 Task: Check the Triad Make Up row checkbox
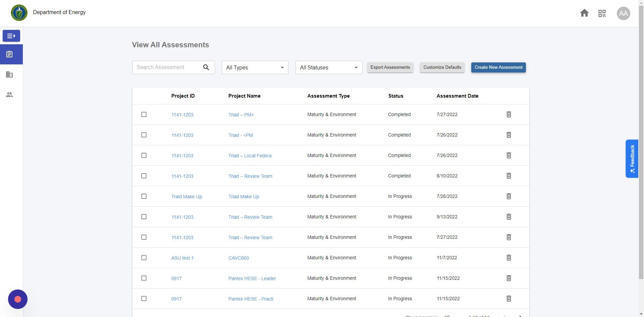(x=144, y=196)
